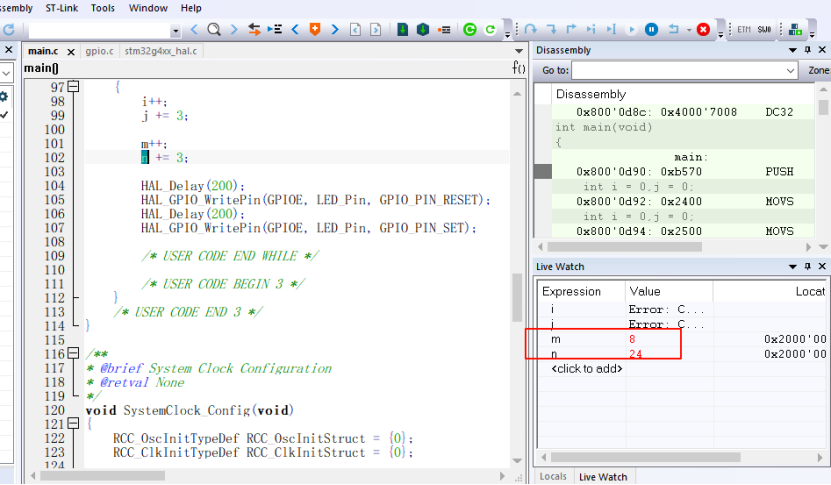Click the Reset debug arrow icon
Image resolution: width=831 pixels, height=485 pixels.
click(674, 29)
